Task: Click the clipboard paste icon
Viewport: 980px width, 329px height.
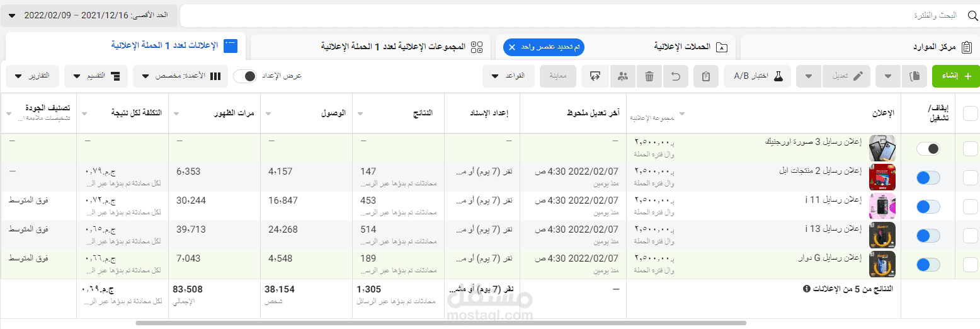Action: [706, 76]
